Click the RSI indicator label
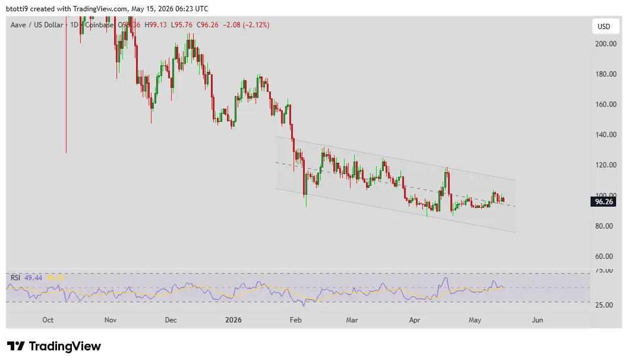Image resolution: width=628 pixels, height=364 pixels. pyautogui.click(x=15, y=277)
